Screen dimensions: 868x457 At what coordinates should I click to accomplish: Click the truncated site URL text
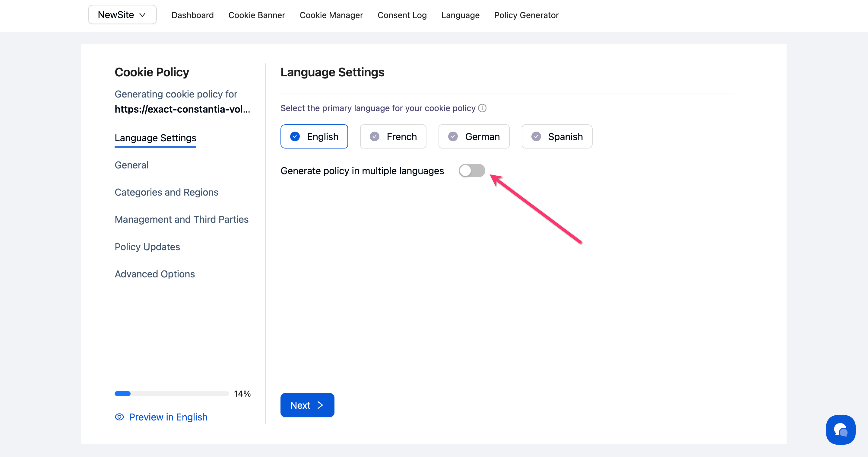(182, 109)
